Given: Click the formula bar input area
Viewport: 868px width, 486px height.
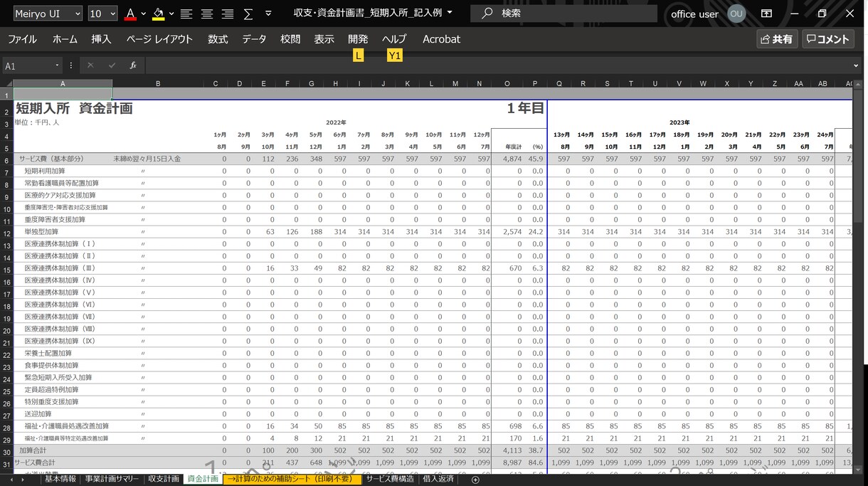Looking at the screenshot, I should pos(497,65).
